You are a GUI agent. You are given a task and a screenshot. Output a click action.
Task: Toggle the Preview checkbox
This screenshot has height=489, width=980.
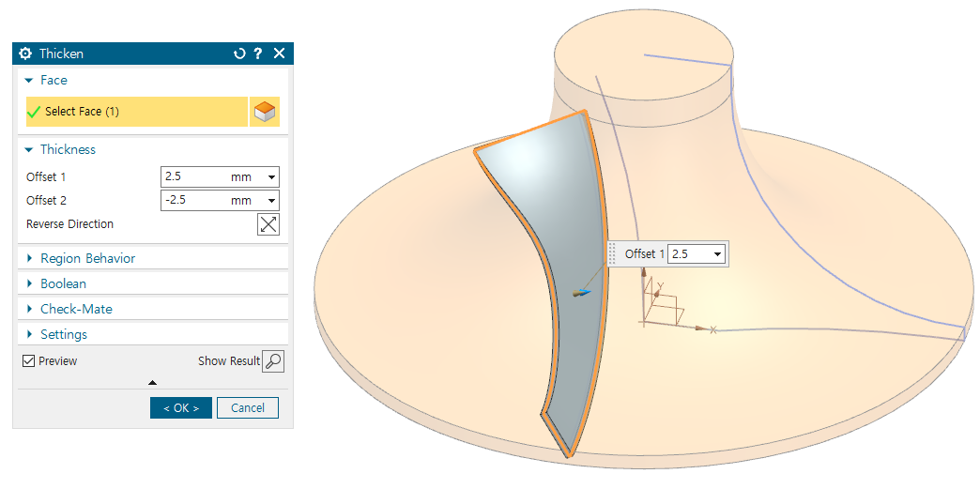29,361
